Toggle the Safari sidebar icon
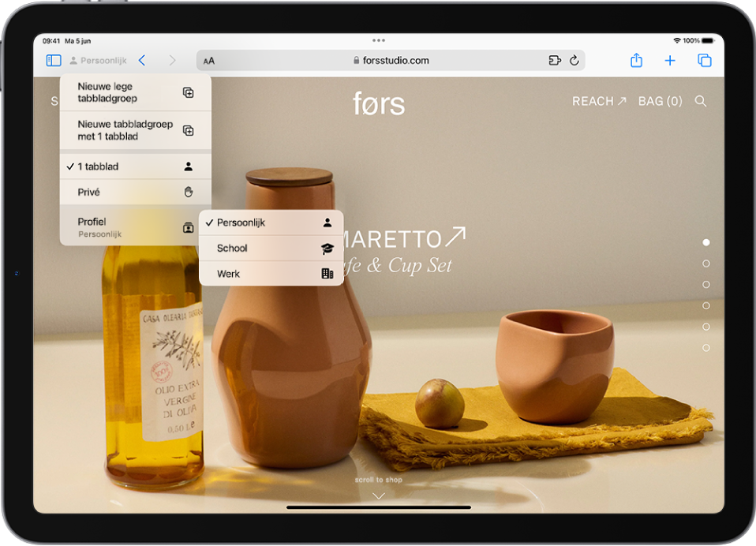Viewport: 756px width, 546px height. (x=54, y=60)
